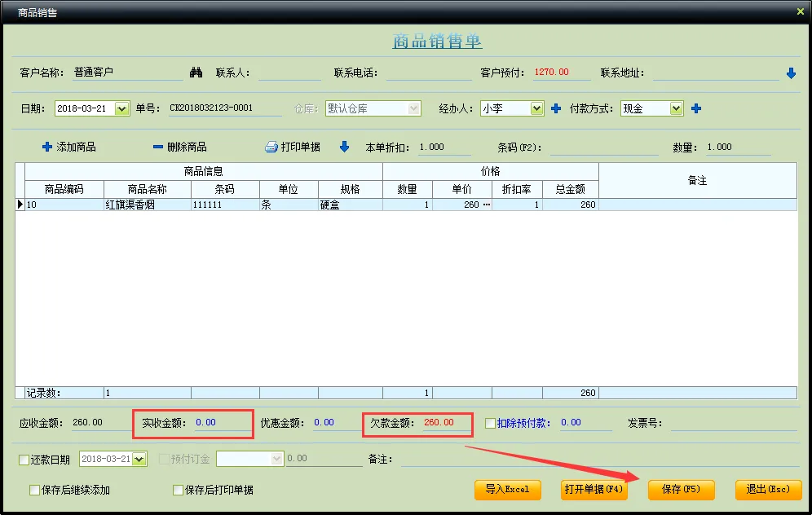Enable the 还款日期 checkbox
Viewport: 812px width, 515px height.
24,460
